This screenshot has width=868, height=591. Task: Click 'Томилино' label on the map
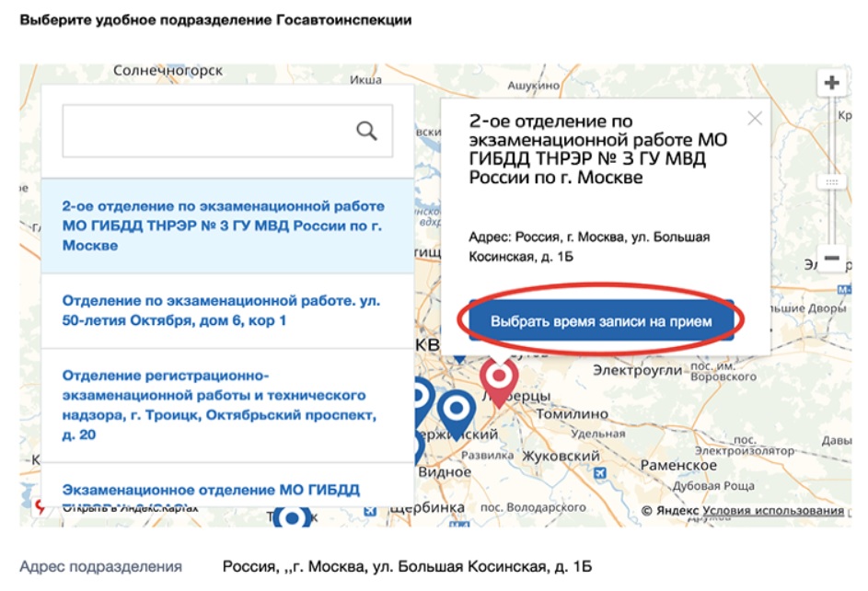click(572, 414)
